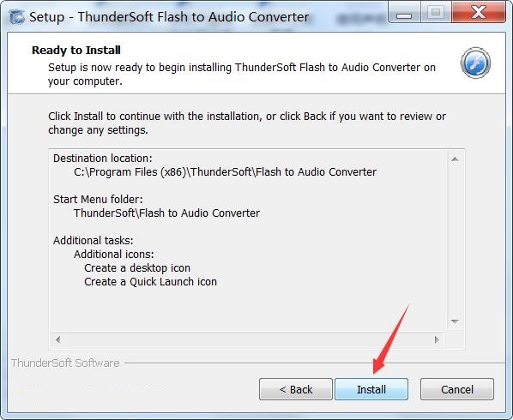Click the 'Create a desktop icon' line
This screenshot has width=513, height=420.
137,268
